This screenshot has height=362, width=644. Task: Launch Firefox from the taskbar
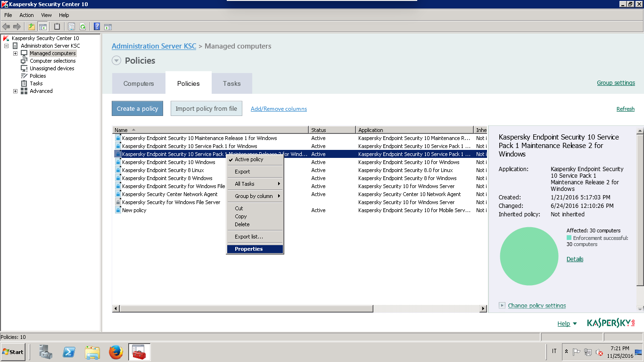[116, 352]
